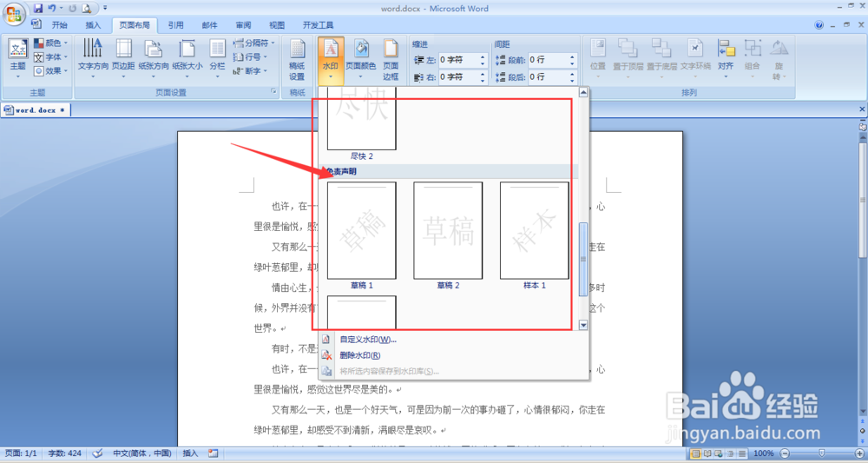Click the left indent 左 input field
The width and height of the screenshot is (868, 463).
(458, 59)
